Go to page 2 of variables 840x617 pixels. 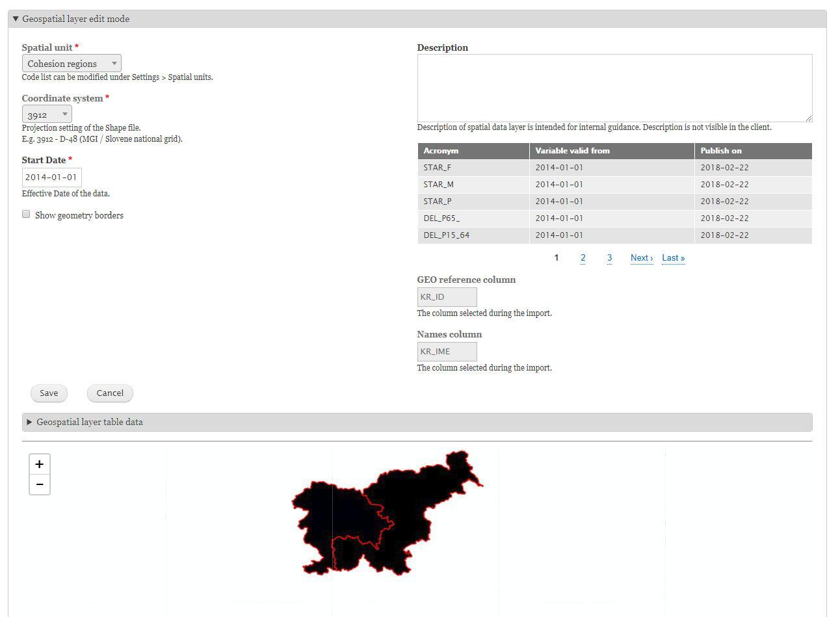583,258
